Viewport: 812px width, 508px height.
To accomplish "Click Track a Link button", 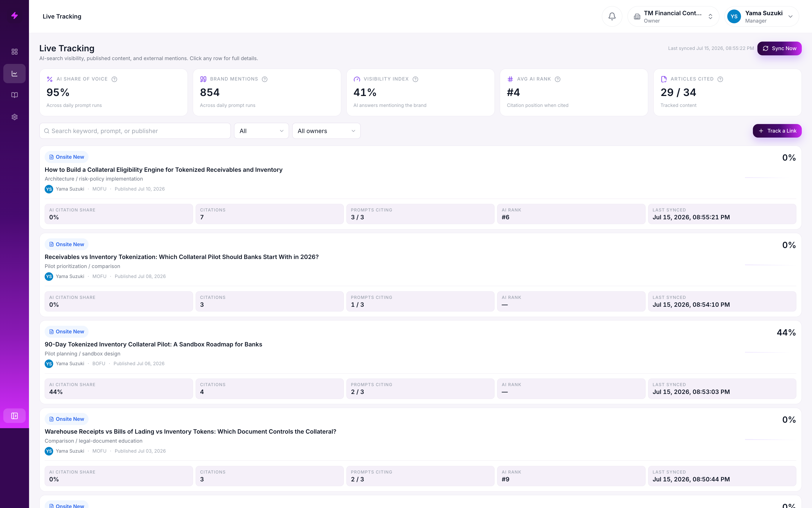I will [x=777, y=131].
